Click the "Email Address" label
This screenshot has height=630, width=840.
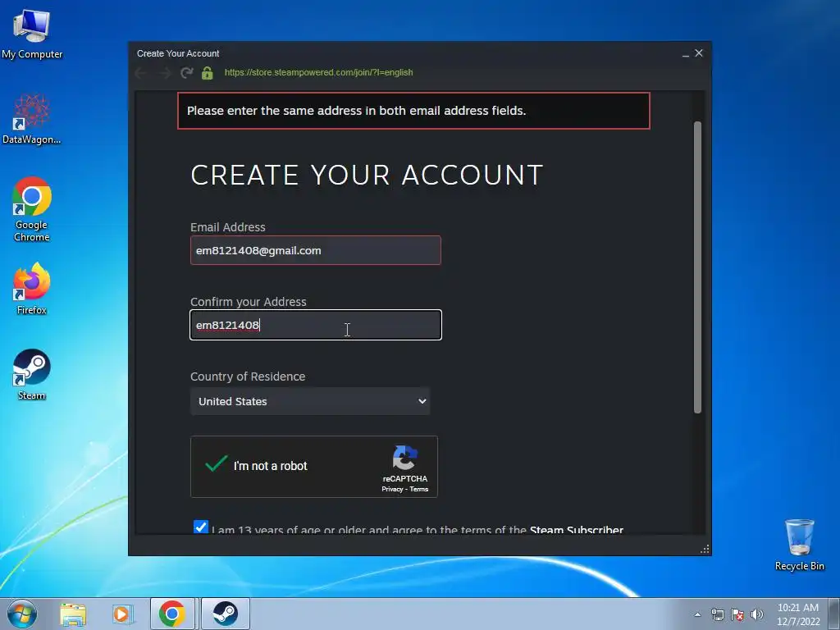click(x=228, y=227)
